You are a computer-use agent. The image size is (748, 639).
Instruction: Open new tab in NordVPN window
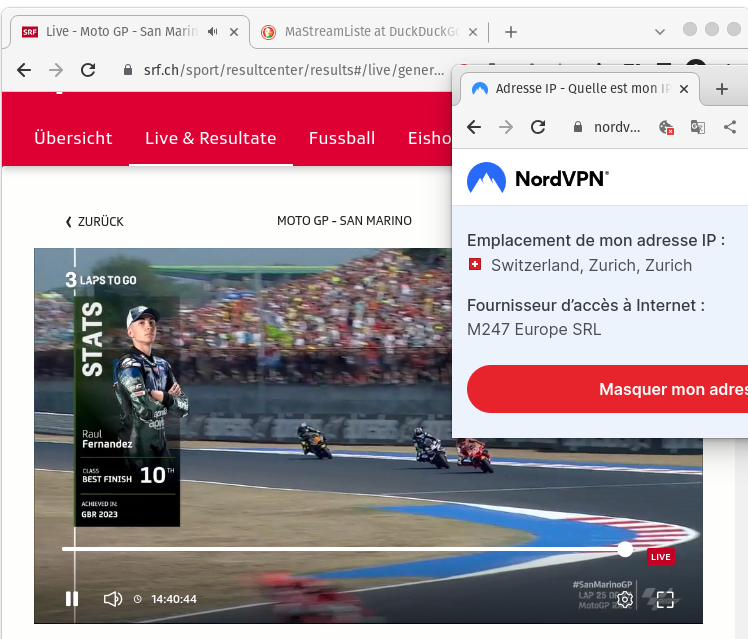click(722, 89)
